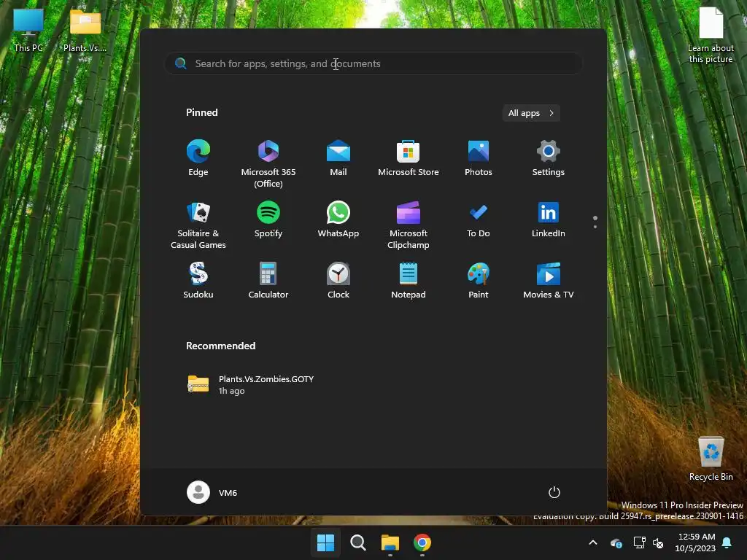Open the clock and date flyout
747x560 pixels.
695,542
